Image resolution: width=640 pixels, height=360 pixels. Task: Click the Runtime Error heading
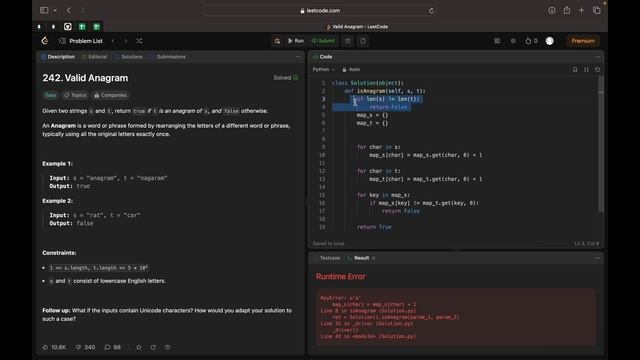pyautogui.click(x=340, y=276)
